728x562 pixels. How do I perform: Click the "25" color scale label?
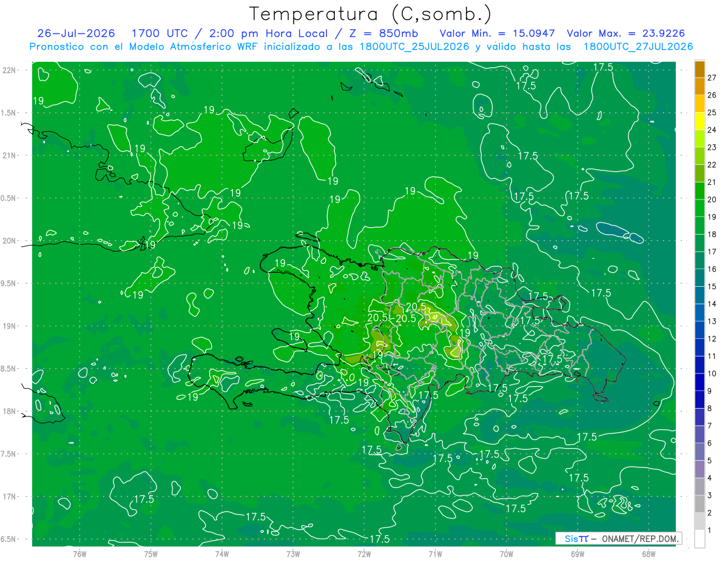[712, 113]
